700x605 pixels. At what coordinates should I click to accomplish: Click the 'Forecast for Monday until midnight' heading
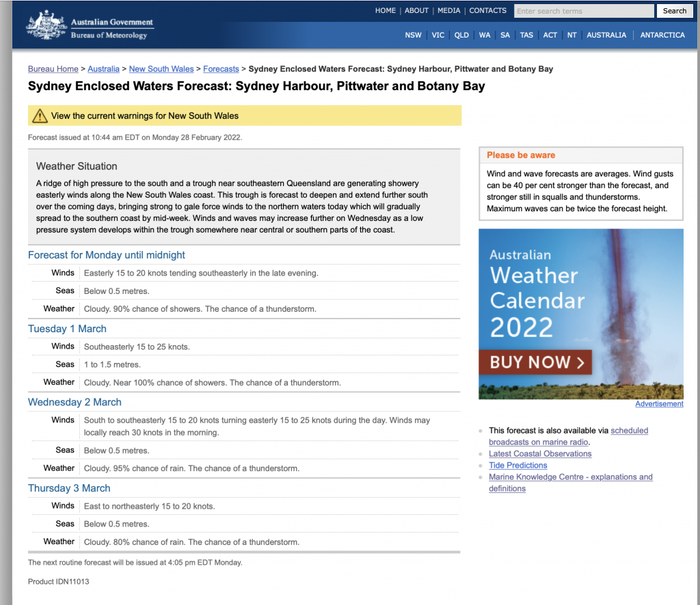pos(106,255)
